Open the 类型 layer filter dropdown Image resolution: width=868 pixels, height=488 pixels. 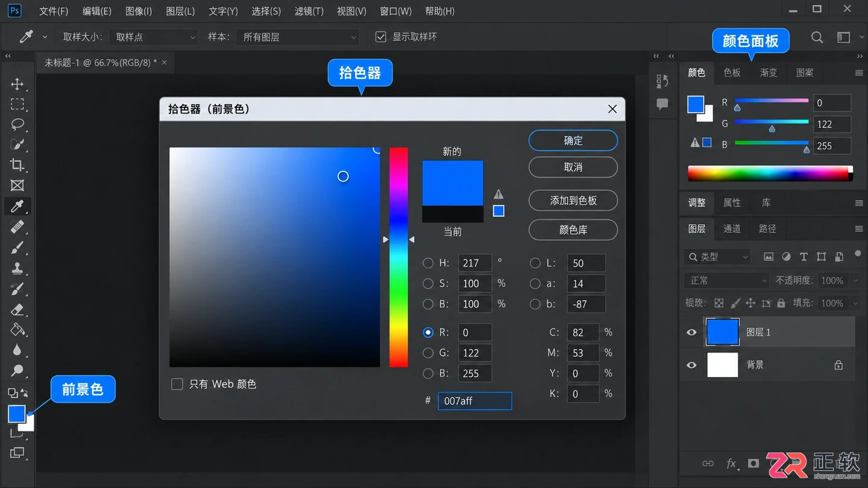717,257
